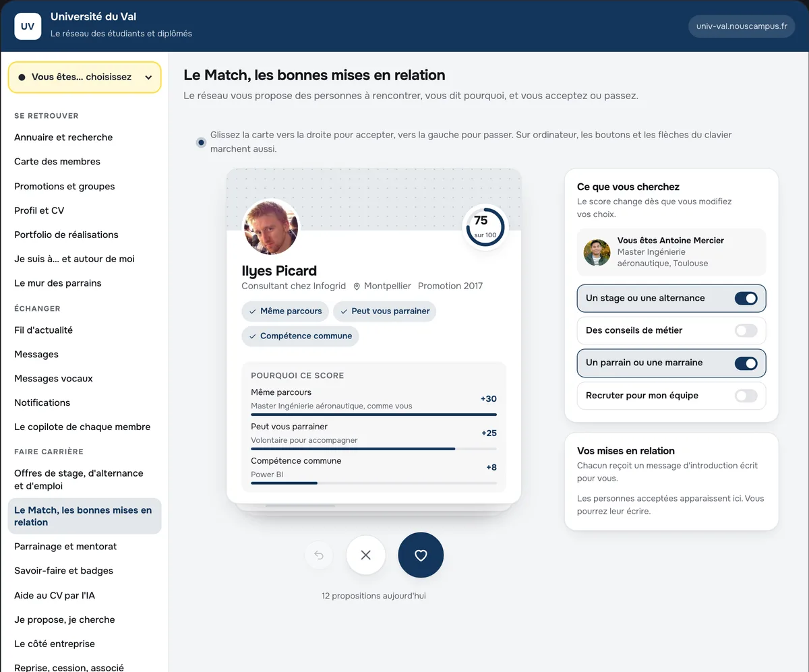Click the location pin icon near Montpellier
Screen dimensions: 809x672
pyautogui.click(x=357, y=286)
